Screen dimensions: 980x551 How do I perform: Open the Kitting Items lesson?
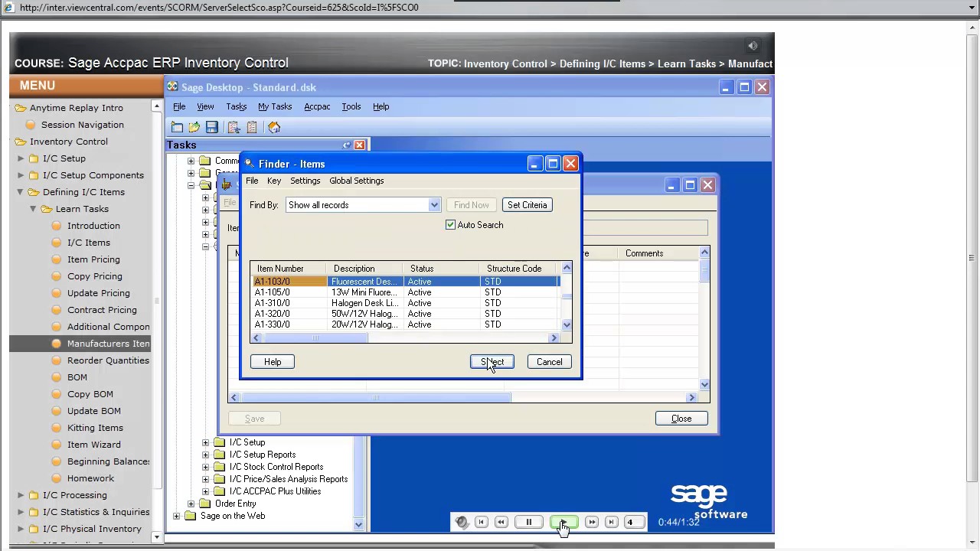tap(95, 428)
